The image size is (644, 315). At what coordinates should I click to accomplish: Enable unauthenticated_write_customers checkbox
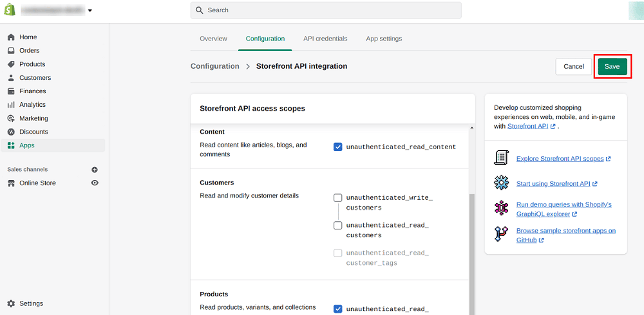(337, 198)
